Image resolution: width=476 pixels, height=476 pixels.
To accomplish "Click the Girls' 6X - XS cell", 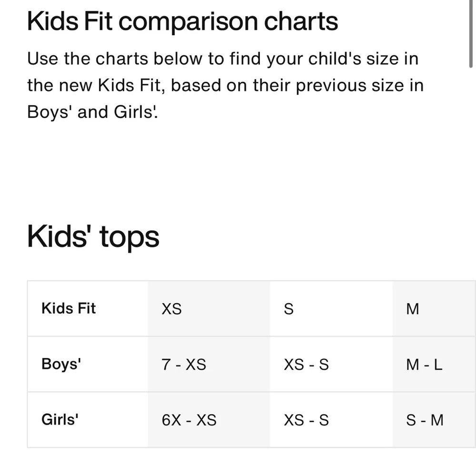I will pos(209,419).
